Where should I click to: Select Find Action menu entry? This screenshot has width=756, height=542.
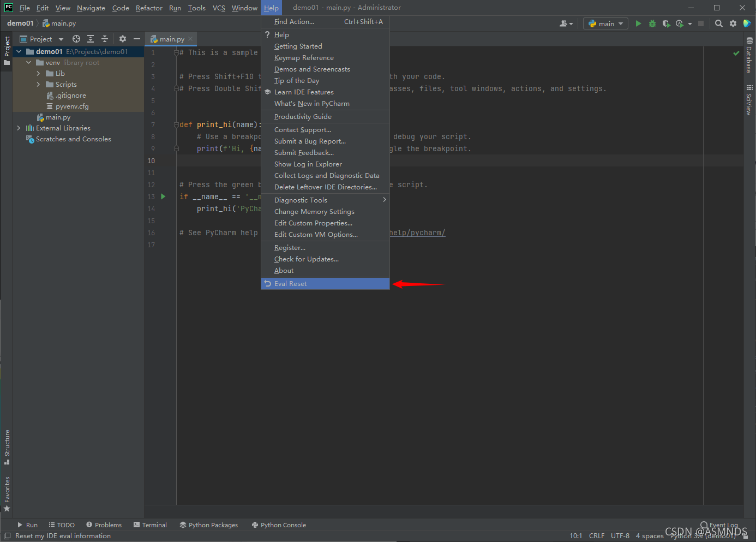[x=325, y=22]
